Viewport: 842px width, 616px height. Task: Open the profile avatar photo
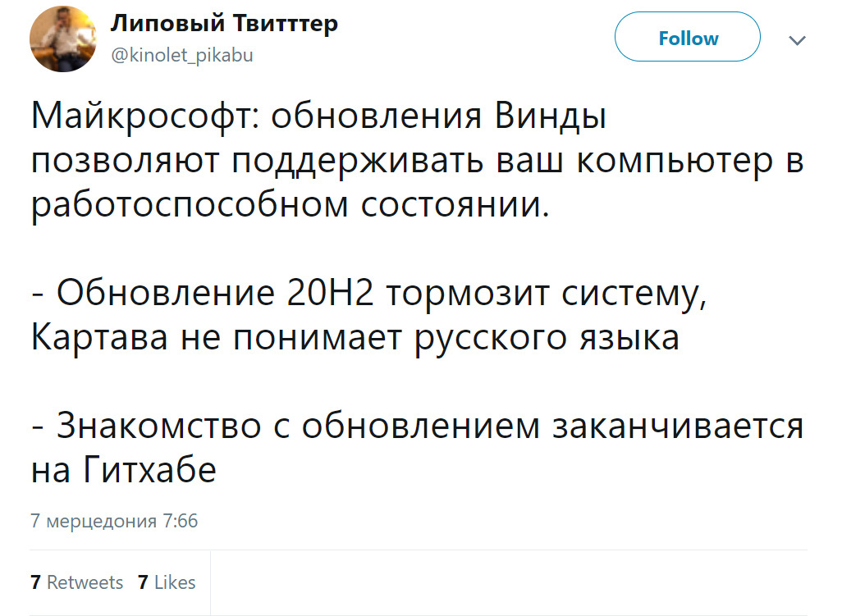pos(63,39)
